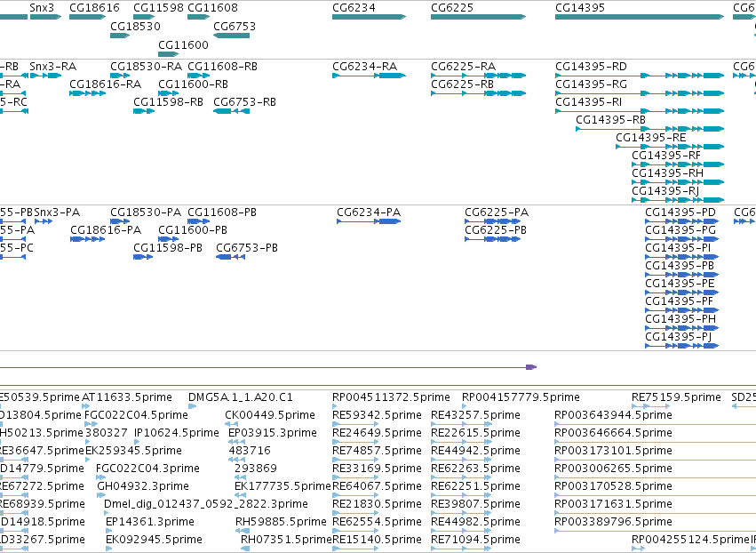This screenshot has width=756, height=553.
Task: Select transcript CG14395-RG
Action: coord(591,84)
